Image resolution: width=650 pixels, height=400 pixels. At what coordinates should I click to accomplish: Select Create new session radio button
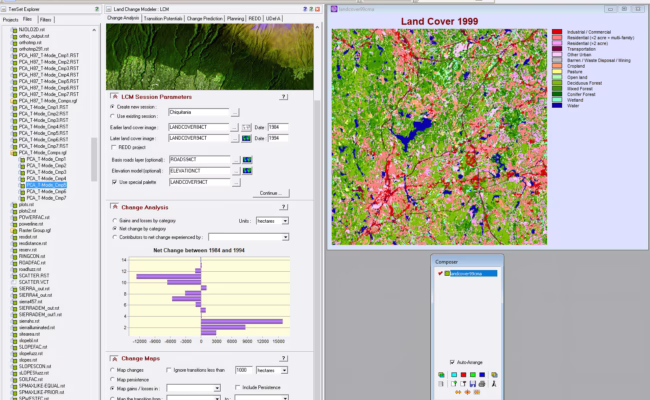tap(112, 107)
